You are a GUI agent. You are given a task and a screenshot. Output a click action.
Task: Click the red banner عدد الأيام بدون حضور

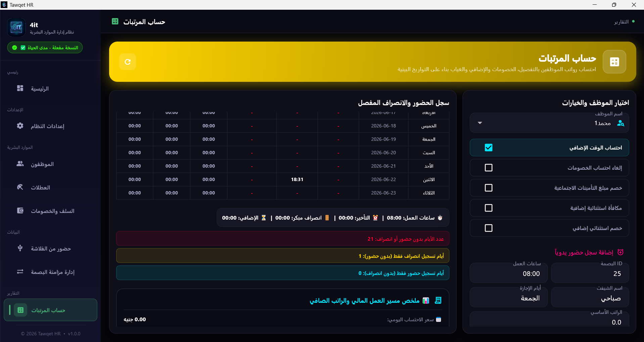coord(283,239)
